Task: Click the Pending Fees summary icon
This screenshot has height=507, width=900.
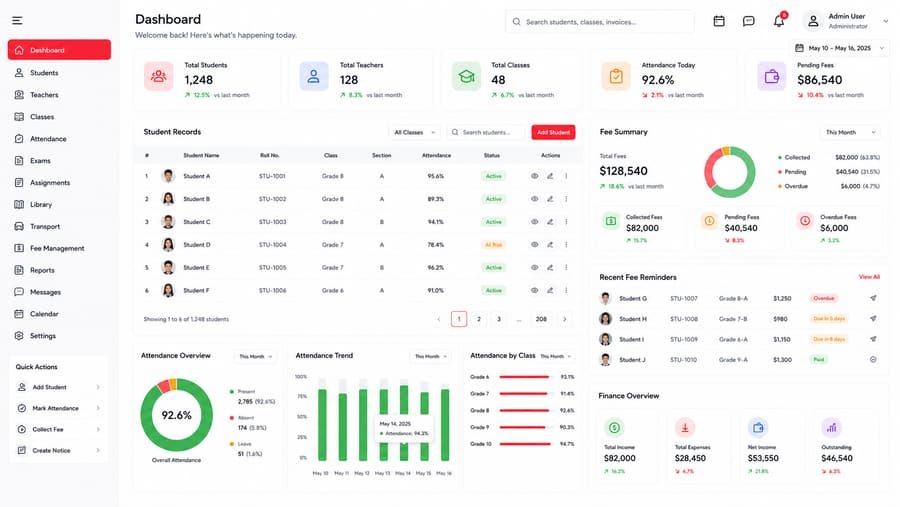Action: (709, 221)
